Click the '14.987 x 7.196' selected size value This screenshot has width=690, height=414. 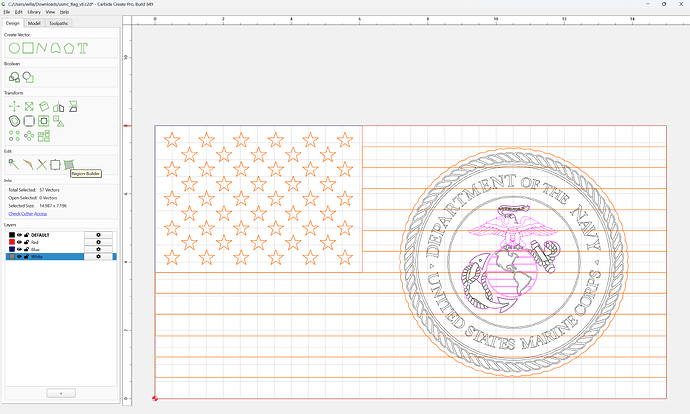53,206
